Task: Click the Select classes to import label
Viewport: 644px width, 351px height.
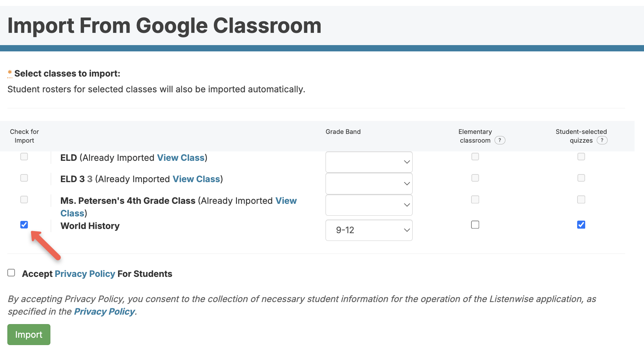Action: tap(67, 73)
